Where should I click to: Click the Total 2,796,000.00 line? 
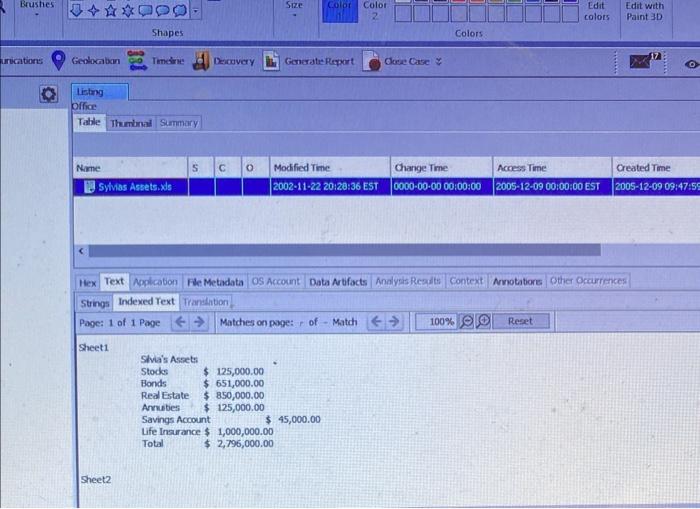click(208, 444)
